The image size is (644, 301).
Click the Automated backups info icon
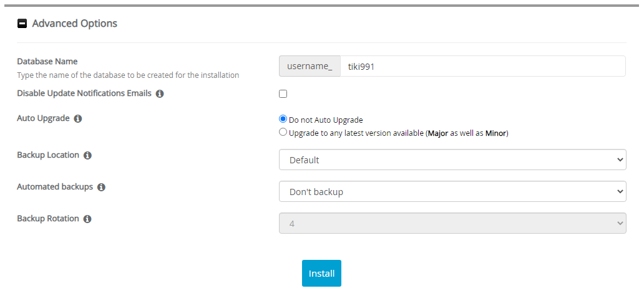click(x=101, y=187)
